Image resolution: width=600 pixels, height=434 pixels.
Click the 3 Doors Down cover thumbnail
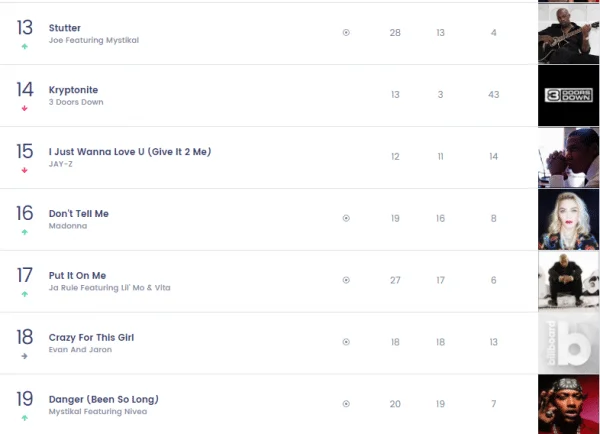568,95
